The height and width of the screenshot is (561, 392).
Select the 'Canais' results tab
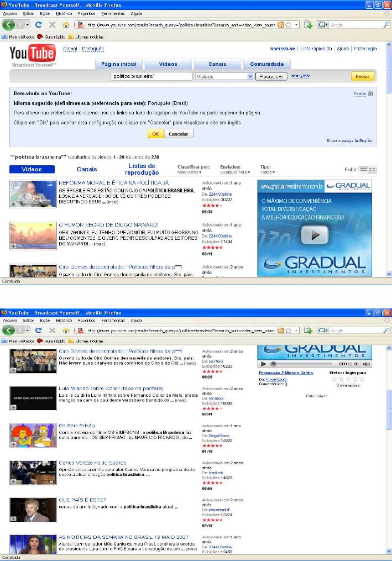87,170
